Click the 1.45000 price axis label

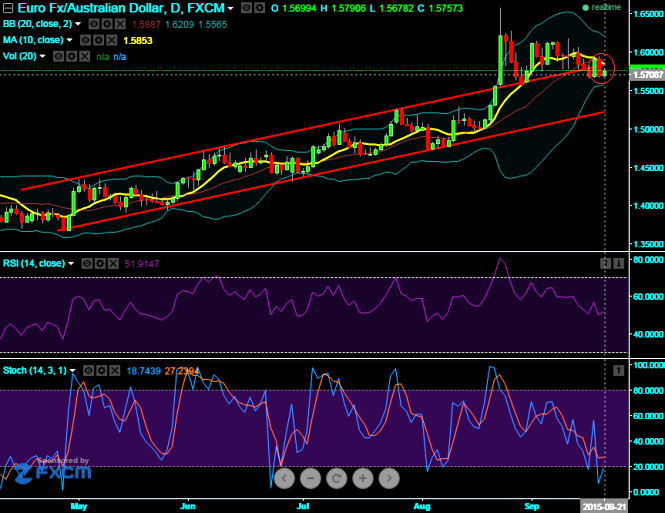click(648, 168)
